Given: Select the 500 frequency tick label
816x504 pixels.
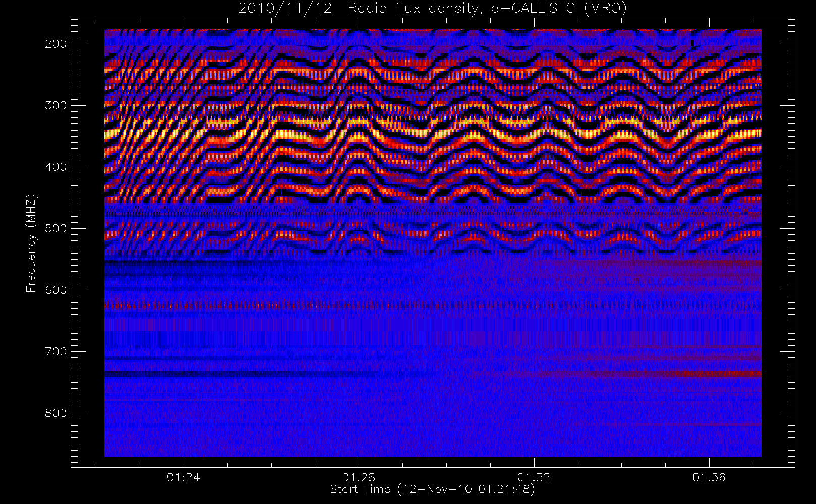Looking at the screenshot, I should point(55,228).
